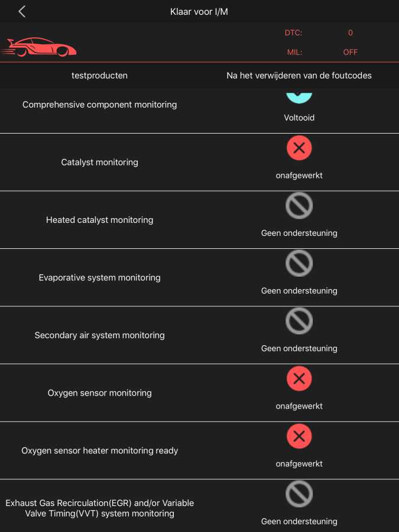Click the unsupported icon for Secondary air system
The image size is (399, 532).
299,322
